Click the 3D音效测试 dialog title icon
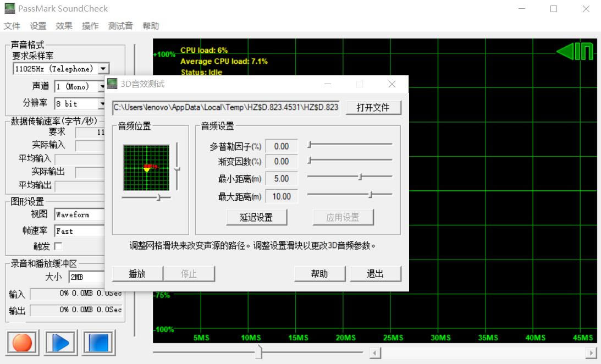This screenshot has height=364, width=601. [113, 84]
